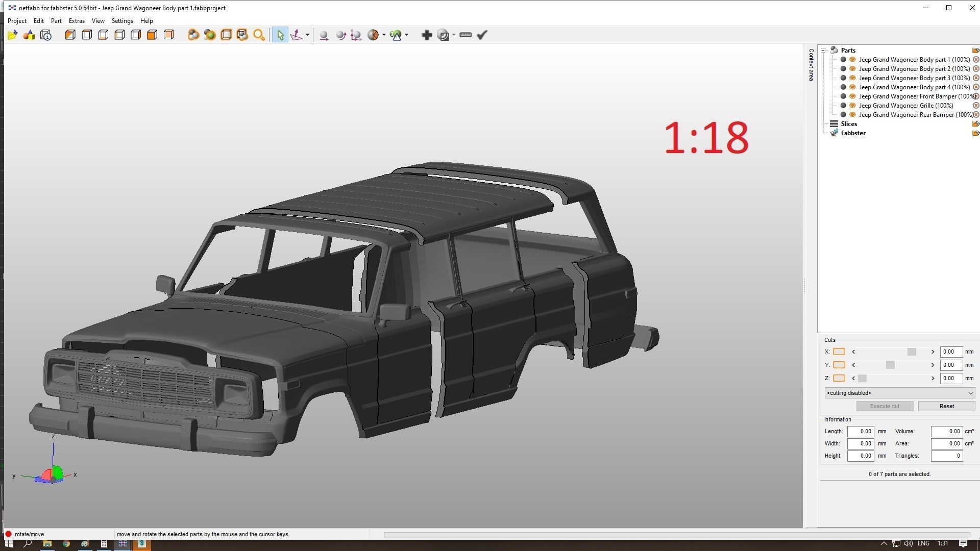The height and width of the screenshot is (551, 980).
Task: Open part analysis dropdown arrow
Action: coord(406,35)
